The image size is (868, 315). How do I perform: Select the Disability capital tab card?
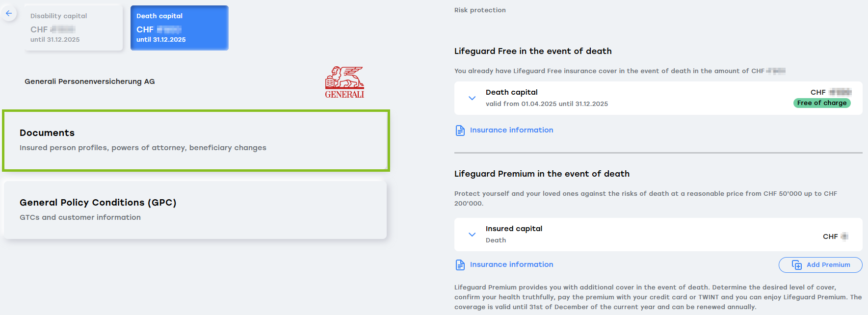pyautogui.click(x=74, y=28)
